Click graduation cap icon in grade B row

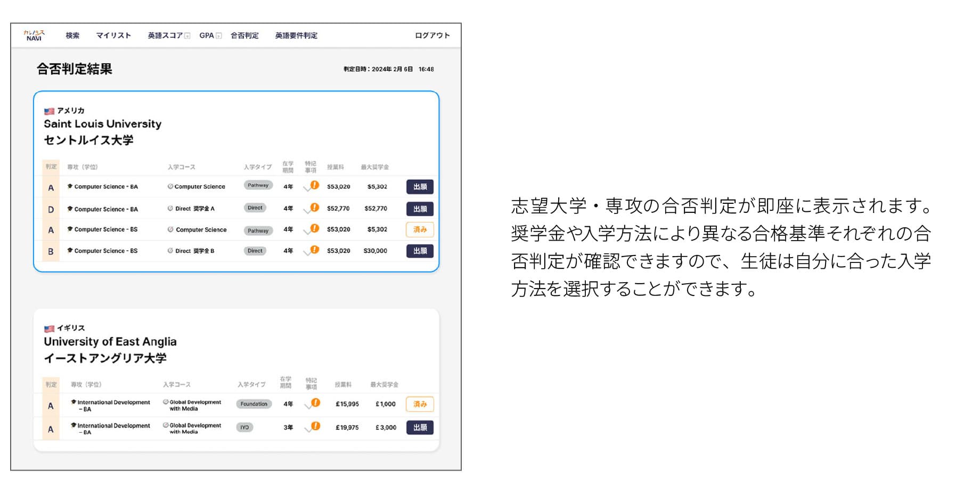pyautogui.click(x=70, y=250)
